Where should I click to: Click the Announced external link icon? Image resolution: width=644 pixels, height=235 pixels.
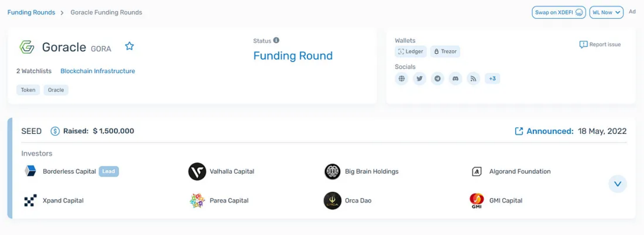coord(519,131)
